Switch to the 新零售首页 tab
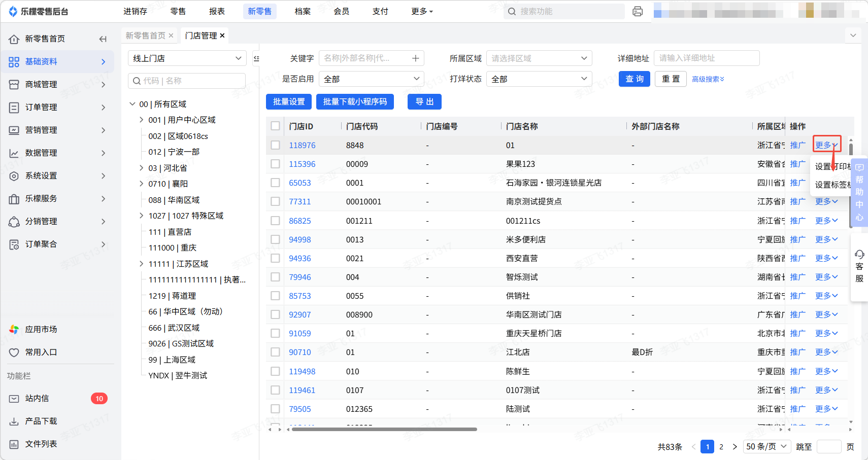The height and width of the screenshot is (460, 868). click(145, 36)
